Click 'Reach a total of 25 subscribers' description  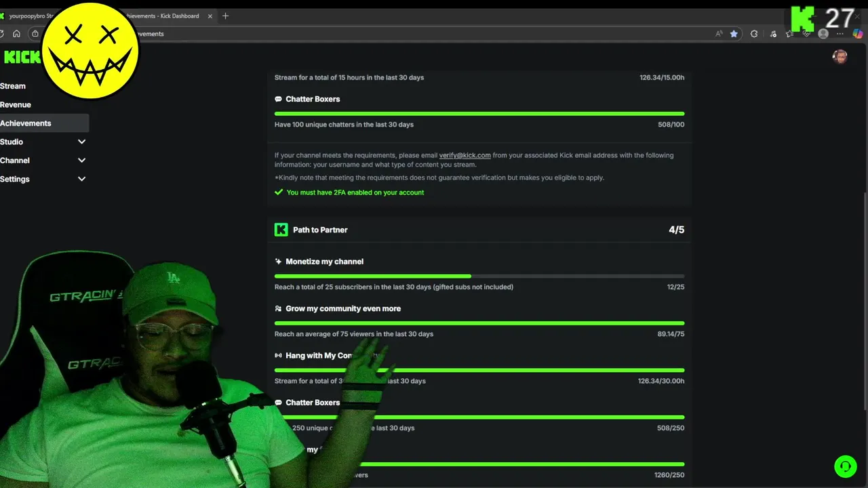click(x=394, y=287)
